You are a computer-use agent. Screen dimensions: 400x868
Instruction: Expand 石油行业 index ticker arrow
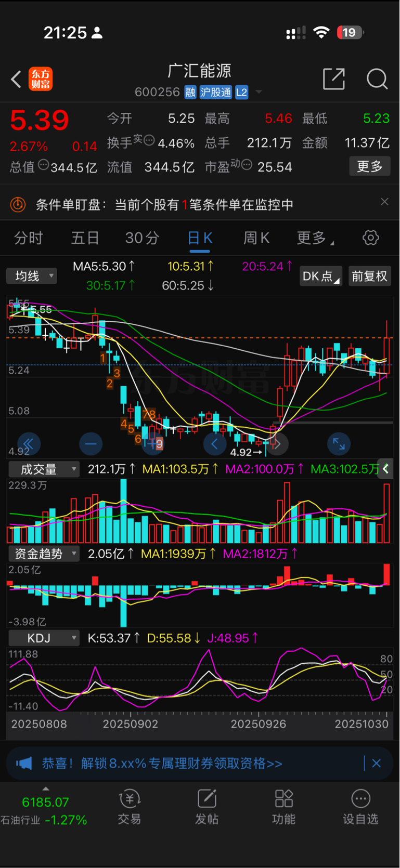pos(46,788)
